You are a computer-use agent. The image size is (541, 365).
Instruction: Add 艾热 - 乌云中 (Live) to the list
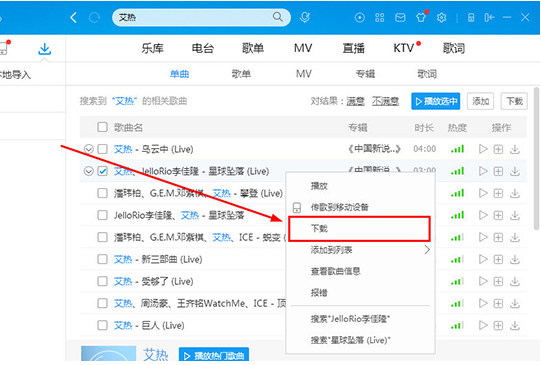(x=498, y=149)
